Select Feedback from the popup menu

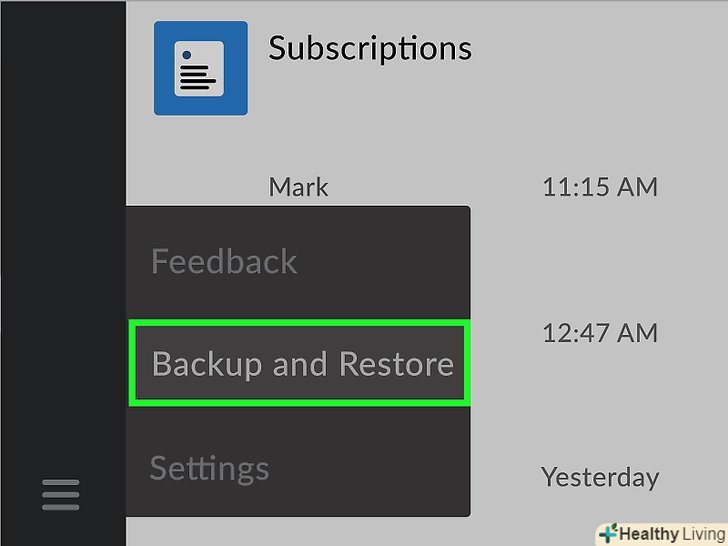point(224,262)
